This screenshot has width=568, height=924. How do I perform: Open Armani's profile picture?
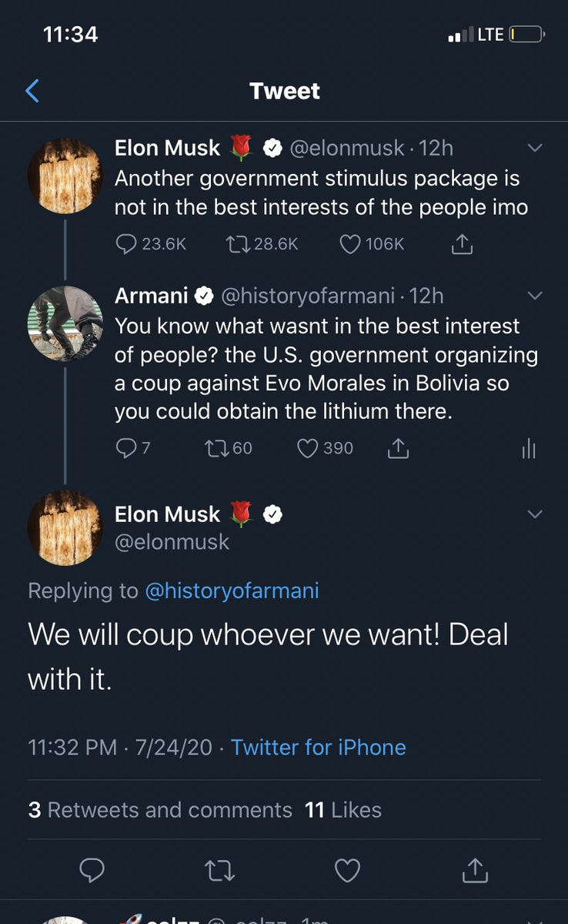(65, 323)
